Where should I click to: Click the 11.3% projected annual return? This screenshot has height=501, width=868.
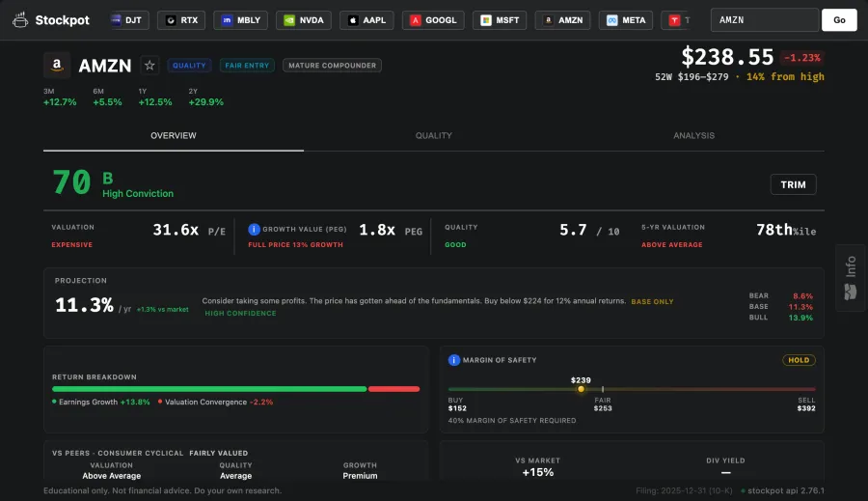click(x=84, y=305)
